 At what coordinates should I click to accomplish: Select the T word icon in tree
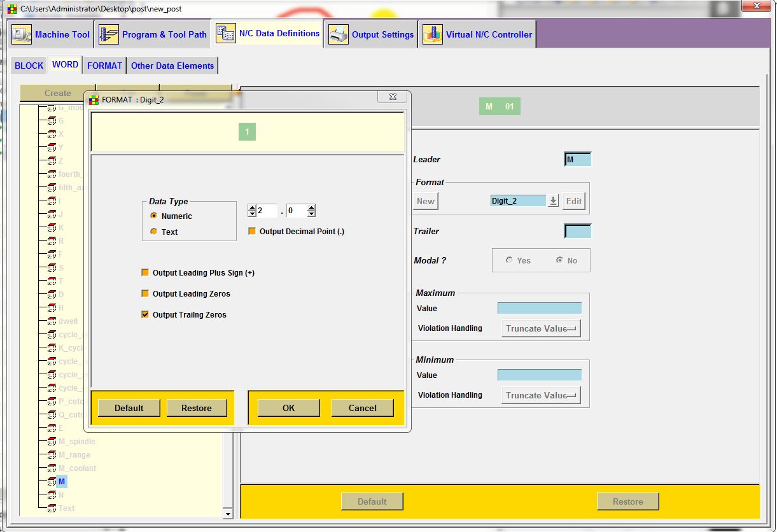click(52, 281)
